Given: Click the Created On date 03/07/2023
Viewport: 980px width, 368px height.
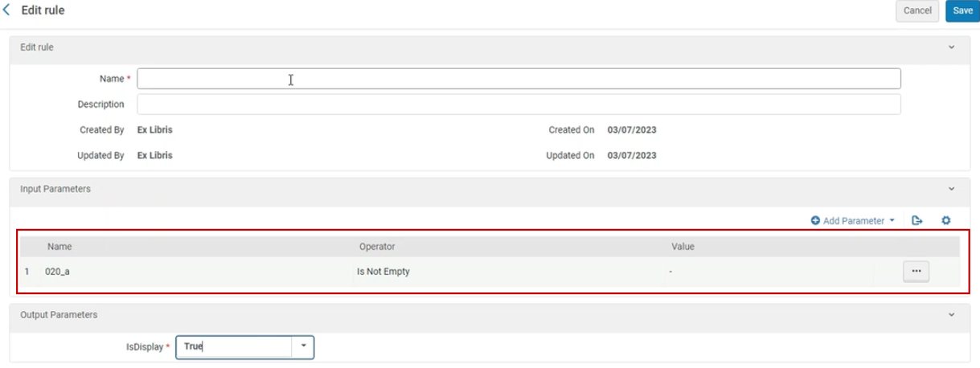Looking at the screenshot, I should 632,129.
